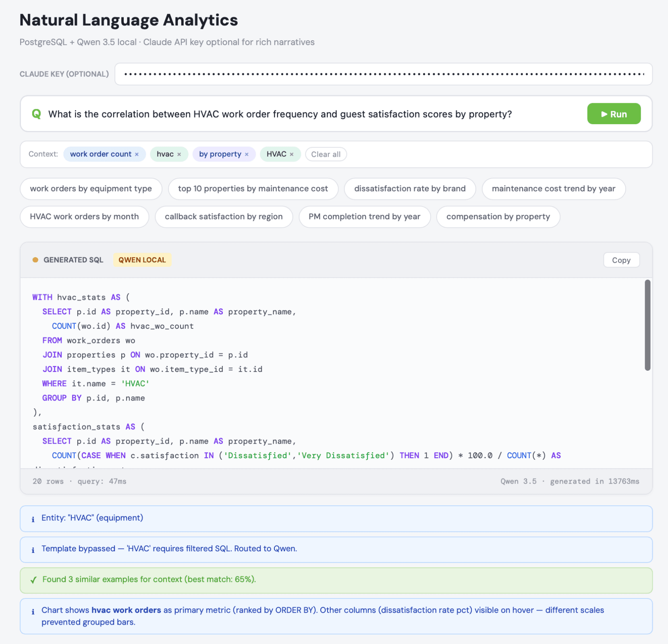Select the compensation by property suggestion
668x644 pixels.
tap(498, 216)
